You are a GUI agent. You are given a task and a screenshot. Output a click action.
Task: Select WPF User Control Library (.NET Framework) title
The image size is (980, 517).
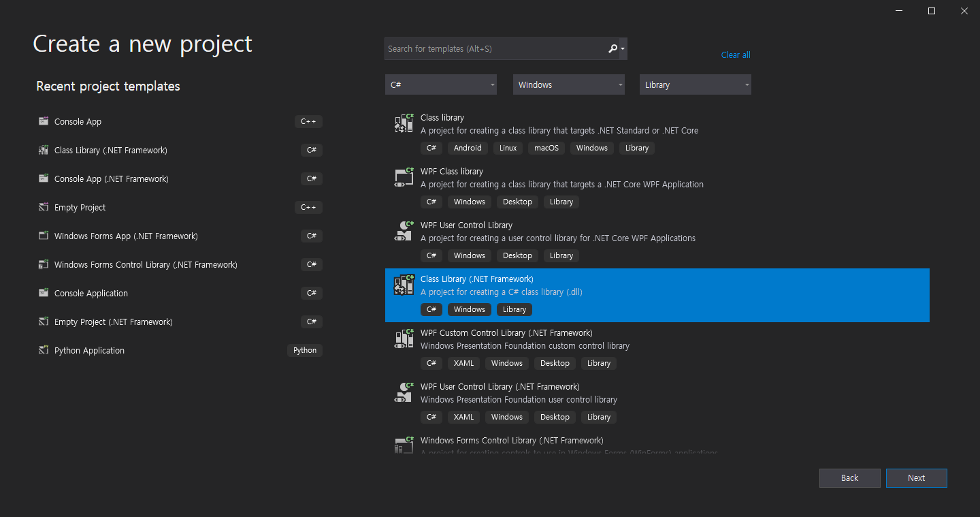click(500, 386)
